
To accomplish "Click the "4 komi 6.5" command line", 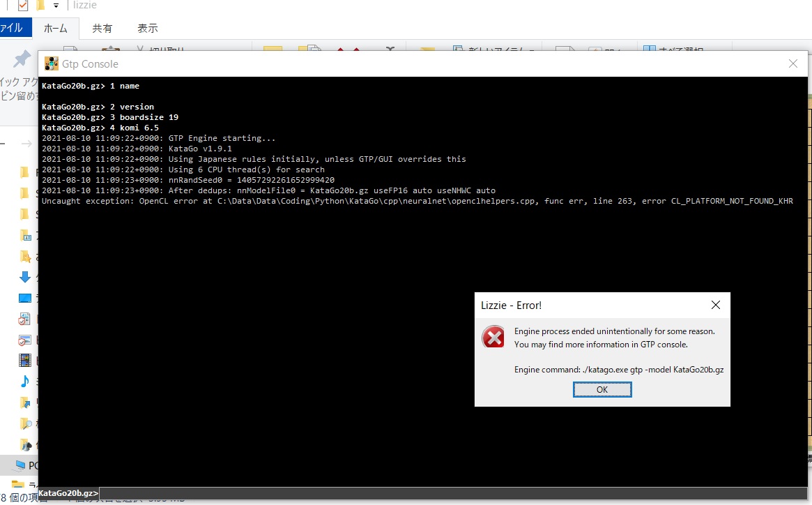I will click(100, 128).
